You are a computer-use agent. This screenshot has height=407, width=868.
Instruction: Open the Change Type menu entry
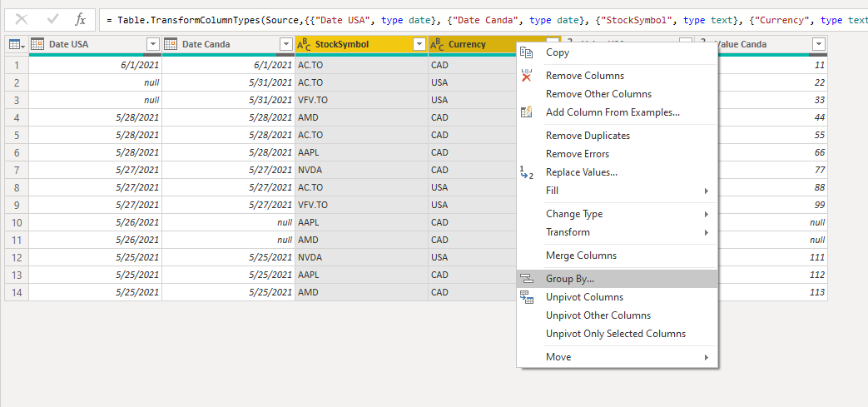(x=617, y=214)
